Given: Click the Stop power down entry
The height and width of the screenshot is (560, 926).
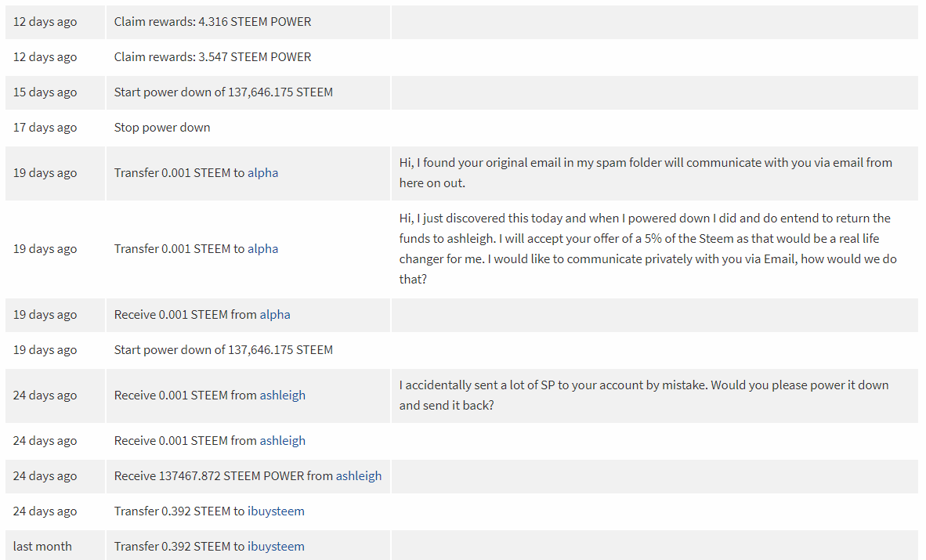Looking at the screenshot, I should [x=162, y=128].
